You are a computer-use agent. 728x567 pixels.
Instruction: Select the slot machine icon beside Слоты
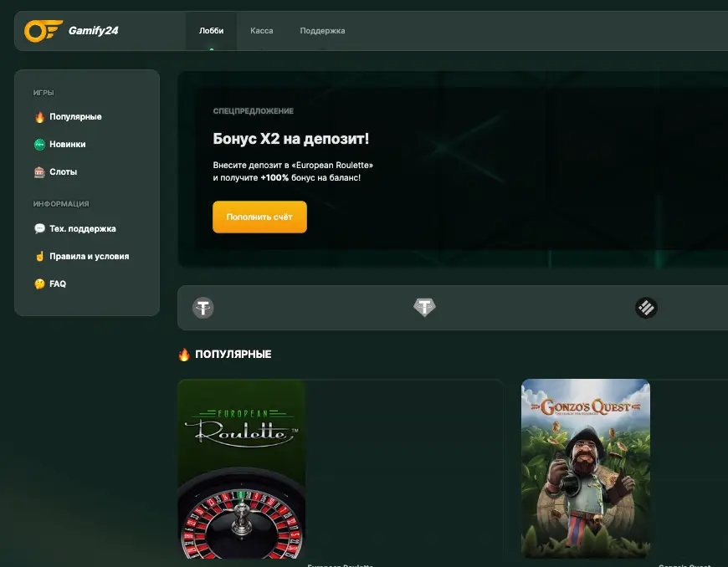coord(39,171)
